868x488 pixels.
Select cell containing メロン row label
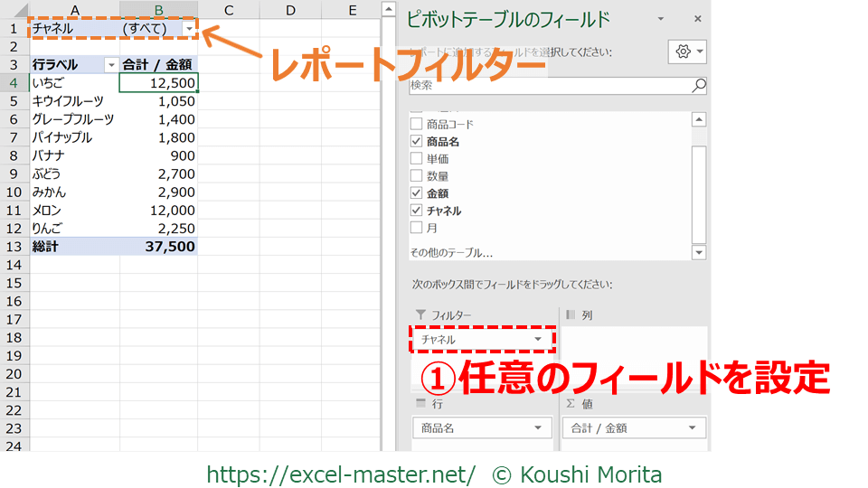74,210
